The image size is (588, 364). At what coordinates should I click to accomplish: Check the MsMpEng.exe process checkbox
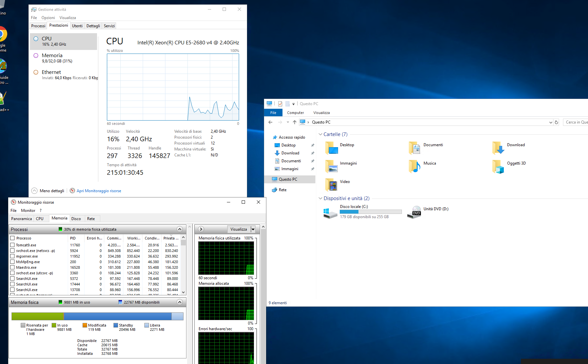tap(12, 262)
